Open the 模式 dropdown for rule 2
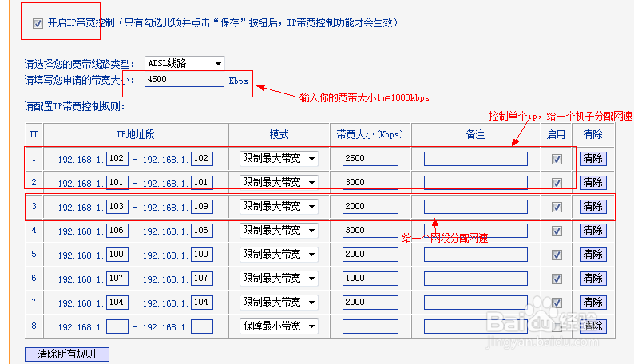The image size is (634, 364). [279, 183]
